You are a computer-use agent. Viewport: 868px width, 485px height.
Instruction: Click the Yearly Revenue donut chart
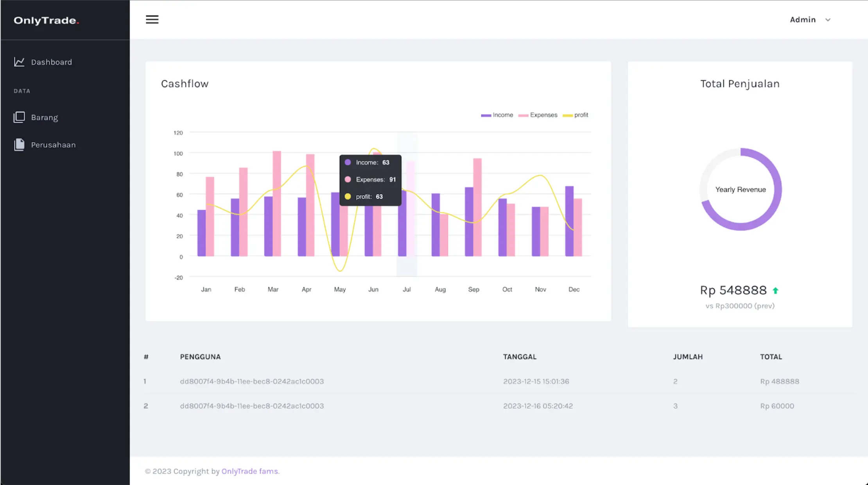(741, 189)
